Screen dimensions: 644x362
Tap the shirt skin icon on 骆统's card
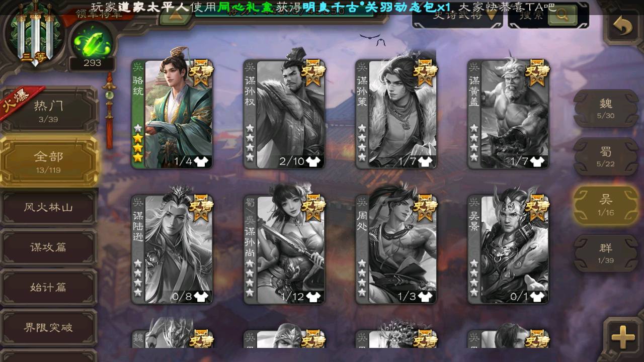click(200, 161)
